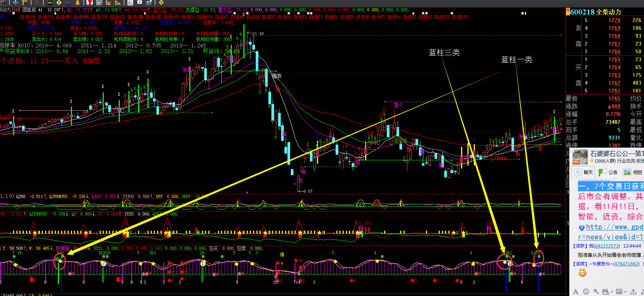The width and height of the screenshot is (644, 296).
Task: Select the blue four-way move arrows tool
Action: (15, 2)
